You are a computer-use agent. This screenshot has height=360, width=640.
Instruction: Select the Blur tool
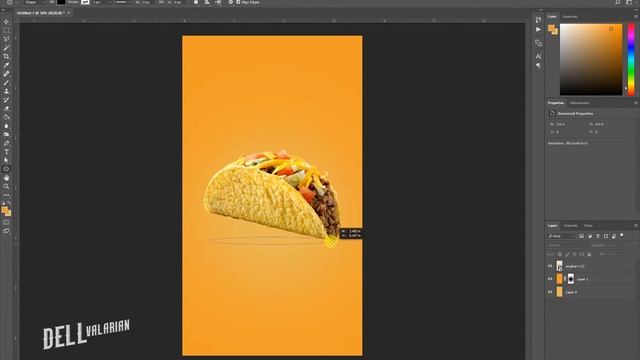click(6, 126)
